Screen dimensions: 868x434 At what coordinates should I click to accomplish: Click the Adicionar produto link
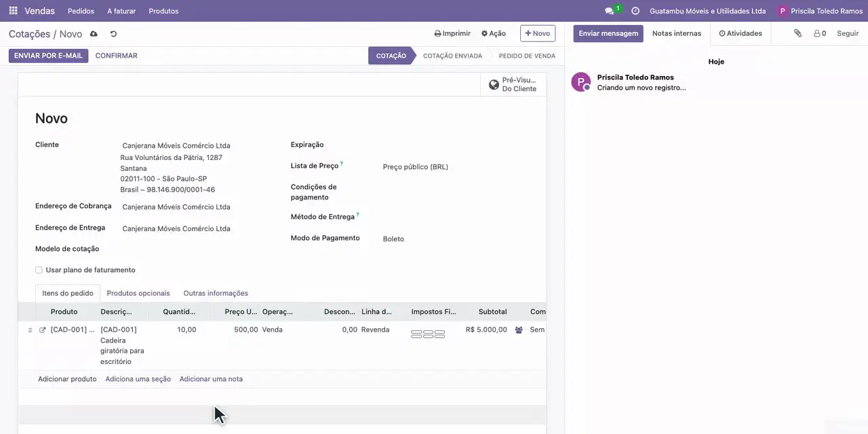(x=67, y=379)
